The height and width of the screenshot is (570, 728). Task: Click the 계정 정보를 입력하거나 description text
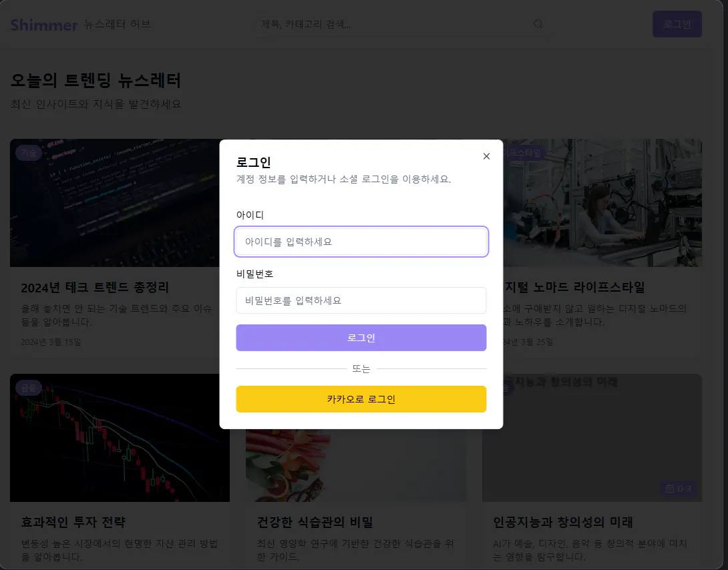343,179
